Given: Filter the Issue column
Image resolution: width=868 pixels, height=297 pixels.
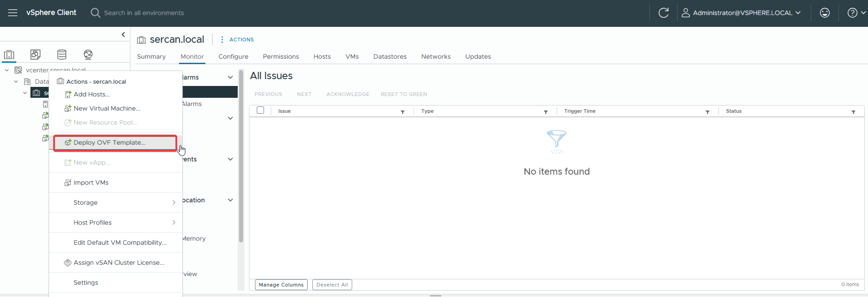Looking at the screenshot, I should click(403, 112).
